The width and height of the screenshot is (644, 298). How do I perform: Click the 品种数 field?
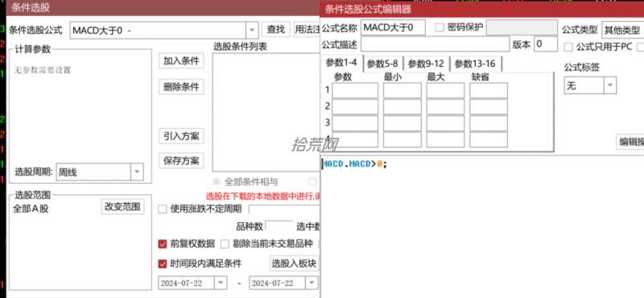279,226
